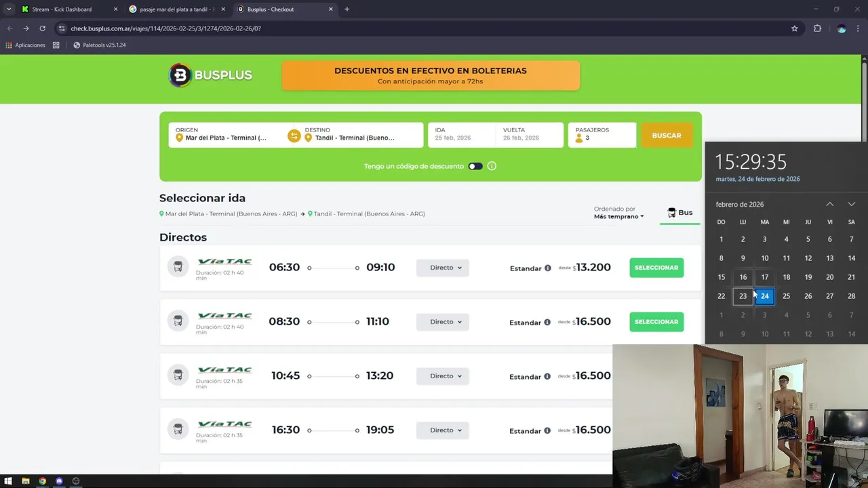Open the Ida date field

coord(461,134)
